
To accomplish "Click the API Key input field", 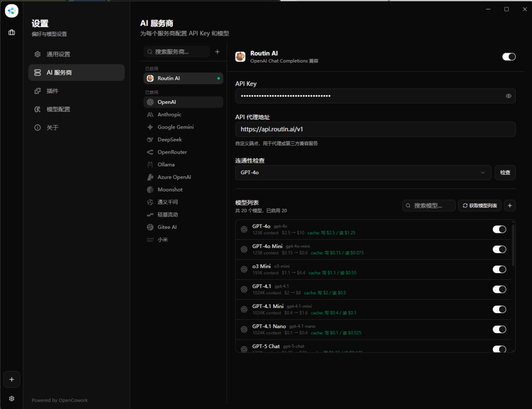I will tap(375, 96).
